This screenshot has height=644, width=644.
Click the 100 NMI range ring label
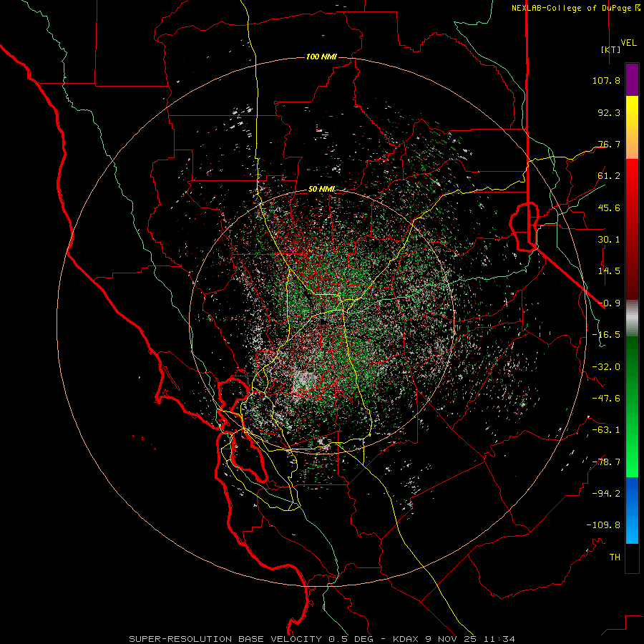pos(321,57)
